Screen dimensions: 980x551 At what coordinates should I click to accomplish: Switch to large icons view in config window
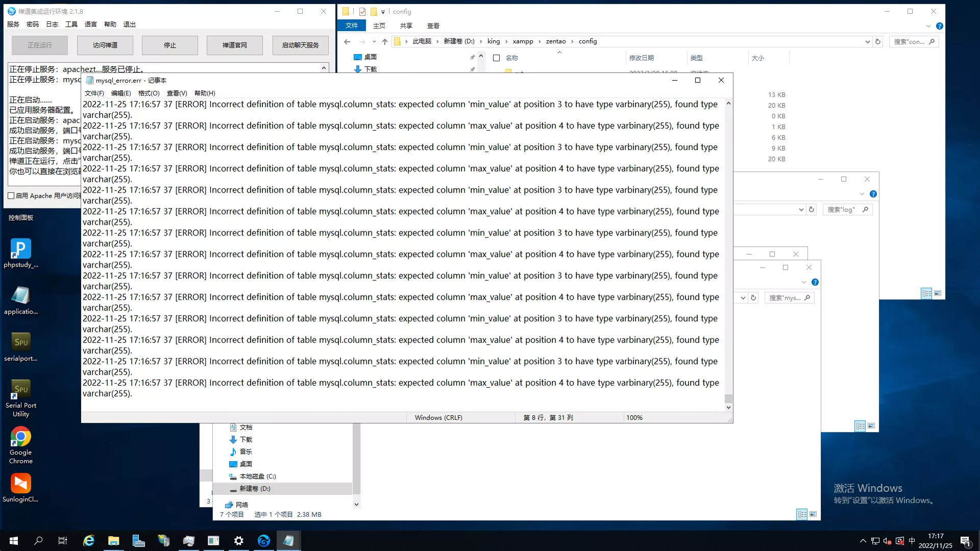(x=938, y=294)
